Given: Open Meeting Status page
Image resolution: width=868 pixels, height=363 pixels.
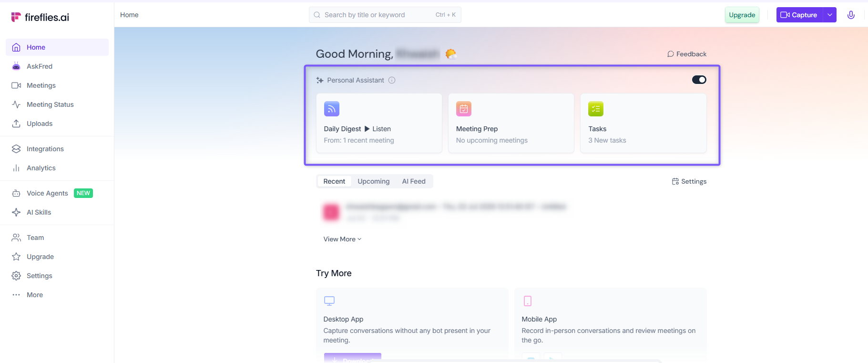Looking at the screenshot, I should (57, 104).
